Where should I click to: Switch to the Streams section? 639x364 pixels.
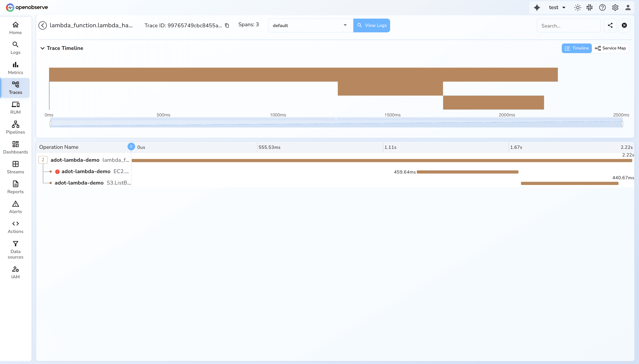point(15,167)
